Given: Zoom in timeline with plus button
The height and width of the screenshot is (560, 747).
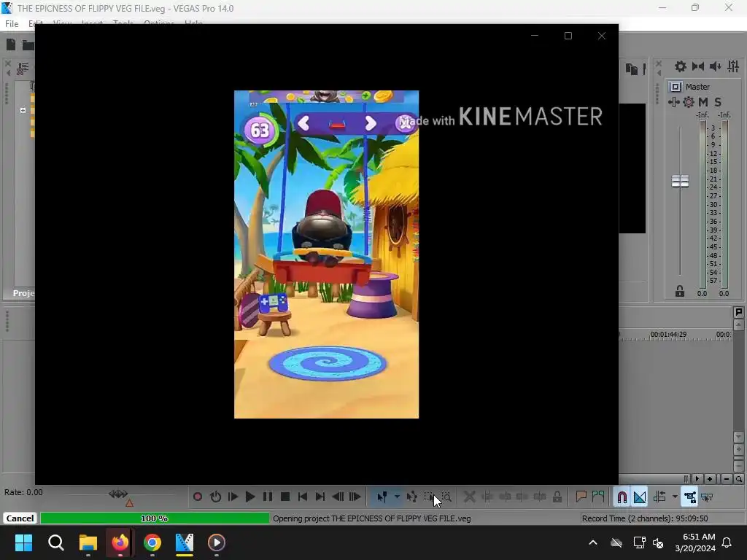Looking at the screenshot, I should [x=710, y=479].
